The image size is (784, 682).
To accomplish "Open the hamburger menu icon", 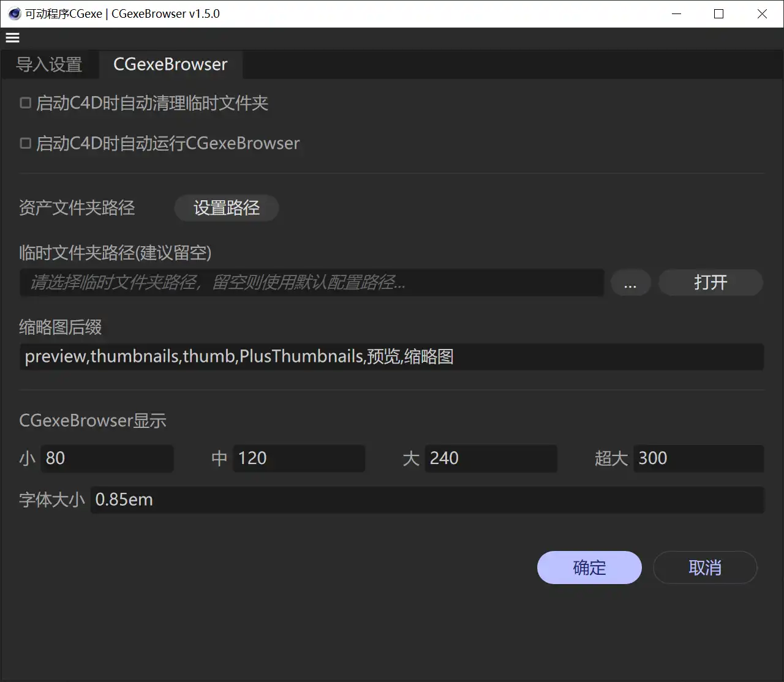I will click(12, 38).
